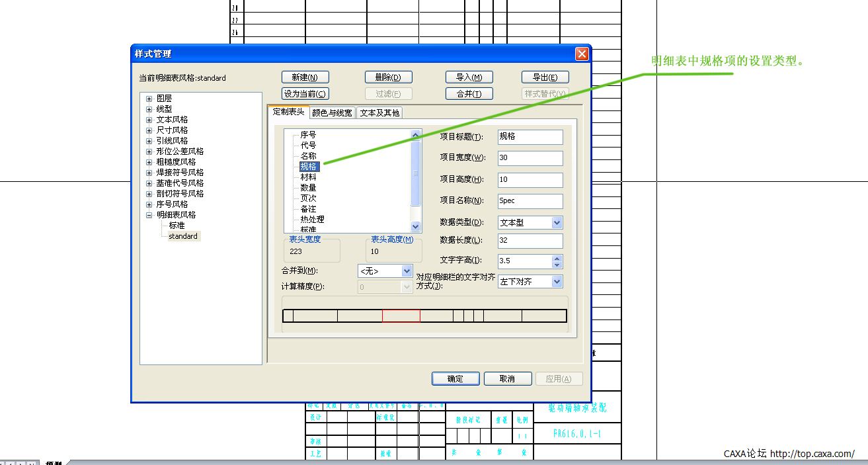Select 材料 in the header list
The height and width of the screenshot is (465, 868).
pos(308,177)
